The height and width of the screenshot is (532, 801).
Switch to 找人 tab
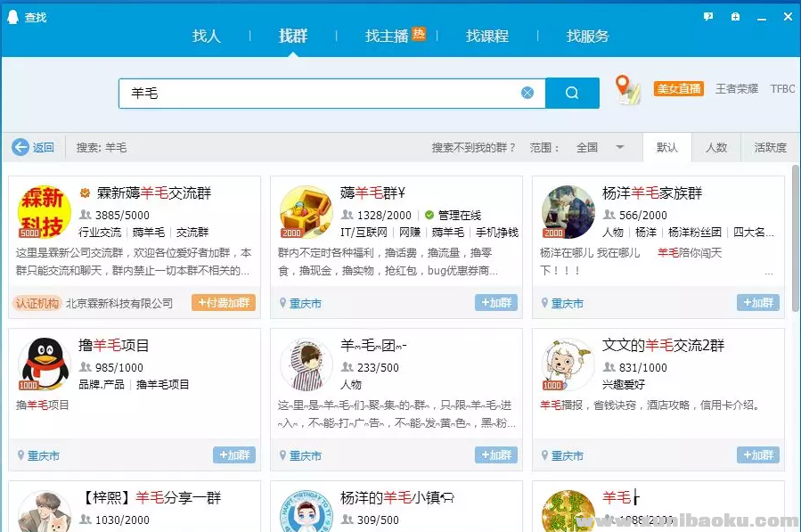click(x=206, y=36)
